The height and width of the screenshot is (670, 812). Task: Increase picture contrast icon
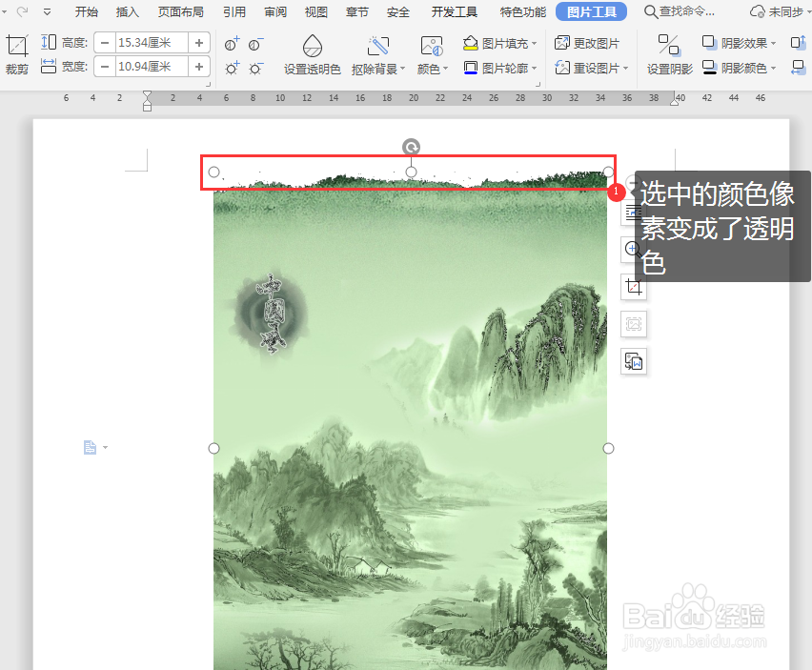pyautogui.click(x=232, y=44)
